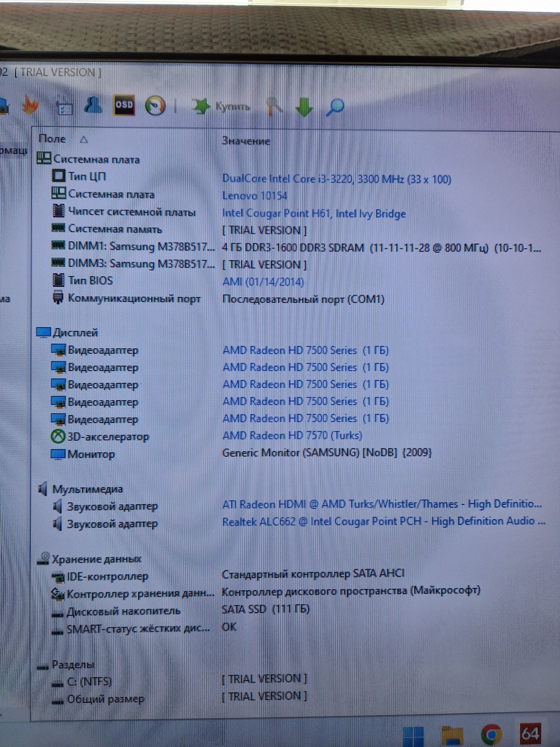Image resolution: width=560 pixels, height=747 pixels.
Task: Click controller icon beside IDE-контроллер
Action: click(58, 577)
